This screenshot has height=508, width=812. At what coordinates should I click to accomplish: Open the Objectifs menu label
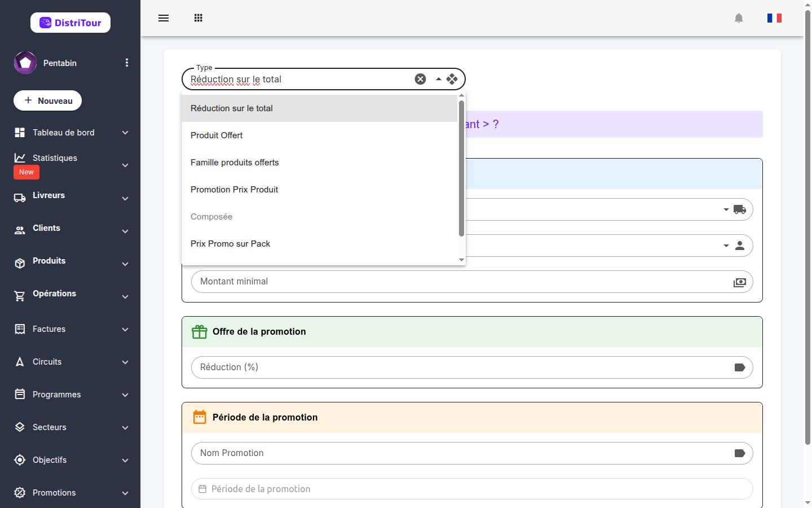[50, 460]
